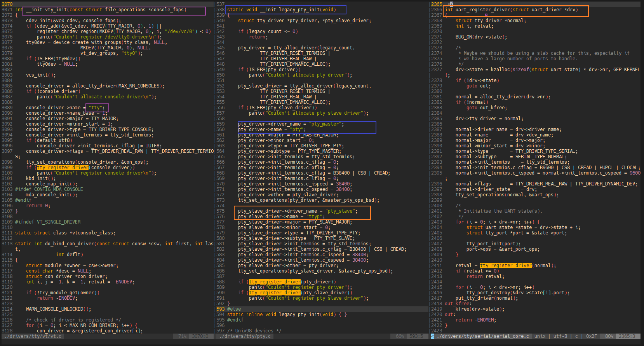
Task: Click the 'struct tty_driver *normal;' declaration
Action: (x=491, y=21)
